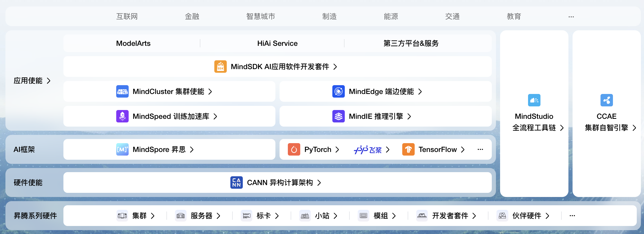
Task: Click the 昇腾系列硬件 row label
Action: [x=35, y=216]
